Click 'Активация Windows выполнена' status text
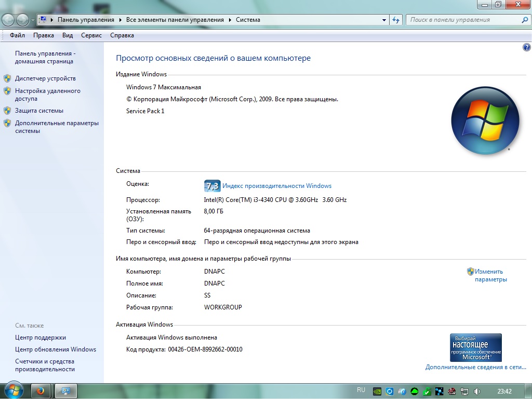 click(171, 337)
